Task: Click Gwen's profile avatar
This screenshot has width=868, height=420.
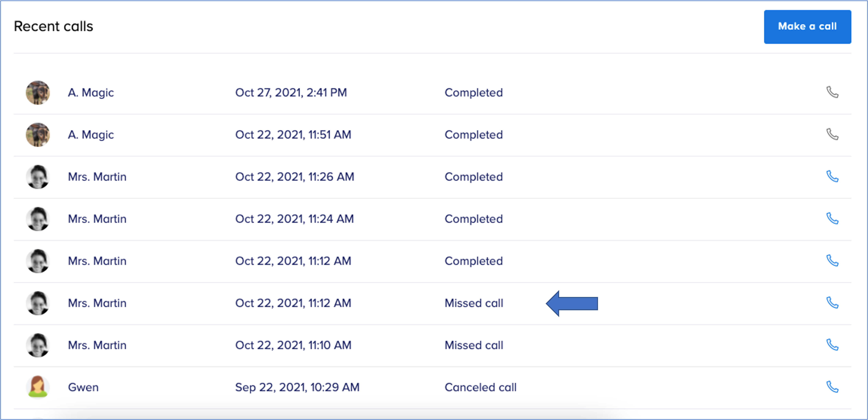Action: 38,387
